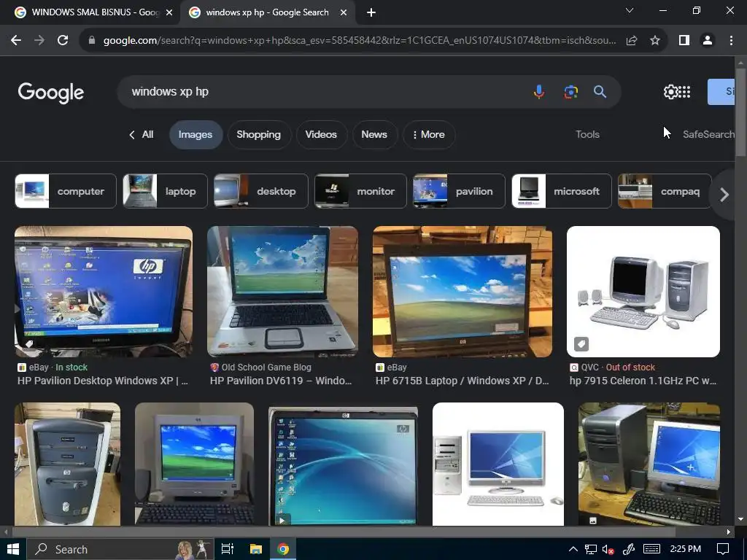Open the Windows Start menu

point(13,549)
